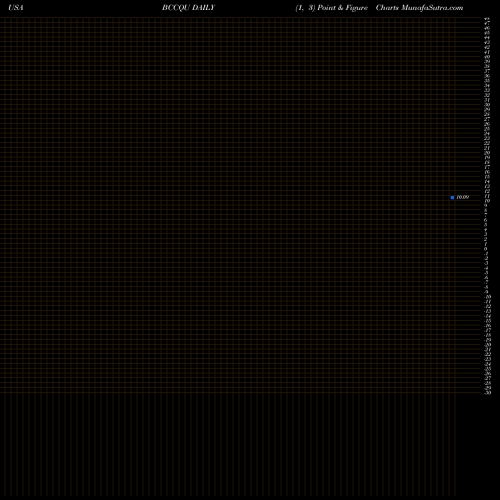Click the 0 label on price axis

click(x=486, y=249)
